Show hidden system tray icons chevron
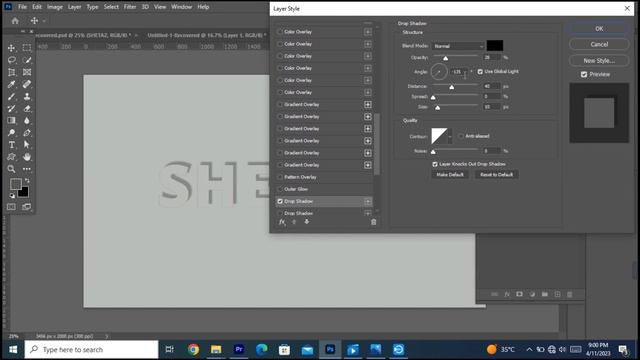 coord(529,349)
